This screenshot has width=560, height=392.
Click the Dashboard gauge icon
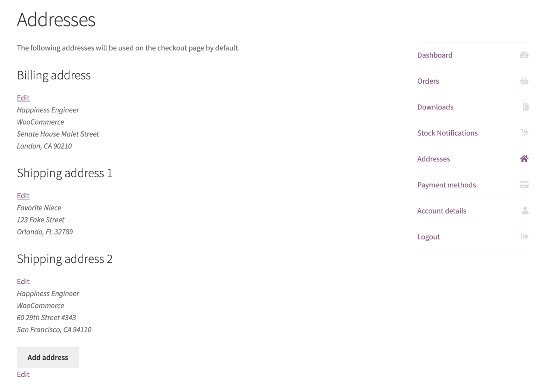524,55
